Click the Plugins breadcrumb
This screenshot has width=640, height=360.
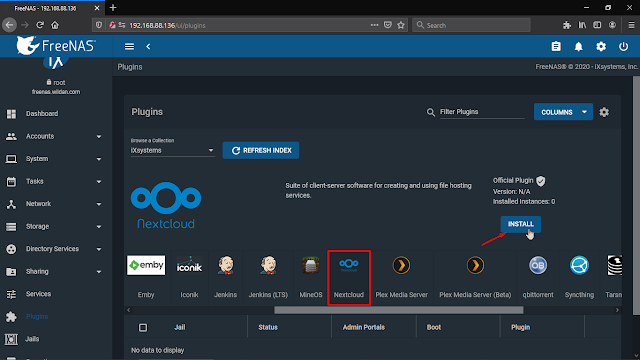pyautogui.click(x=130, y=67)
